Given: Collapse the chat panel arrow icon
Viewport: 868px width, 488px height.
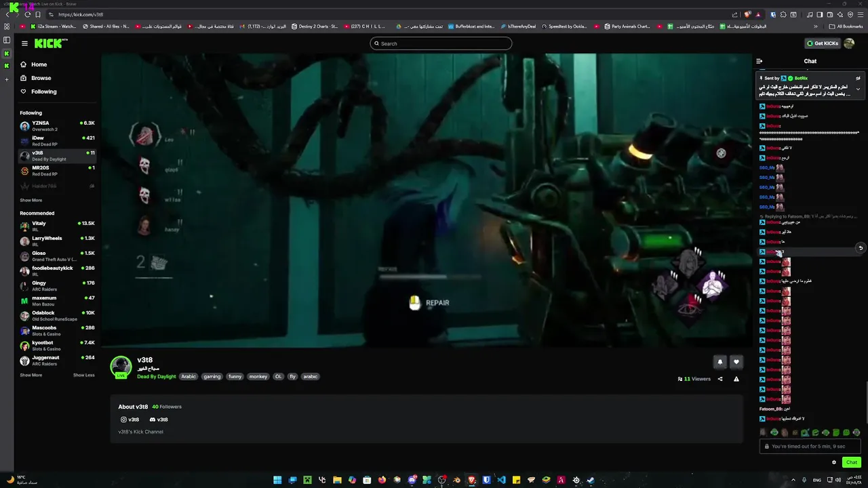Looking at the screenshot, I should pos(759,61).
